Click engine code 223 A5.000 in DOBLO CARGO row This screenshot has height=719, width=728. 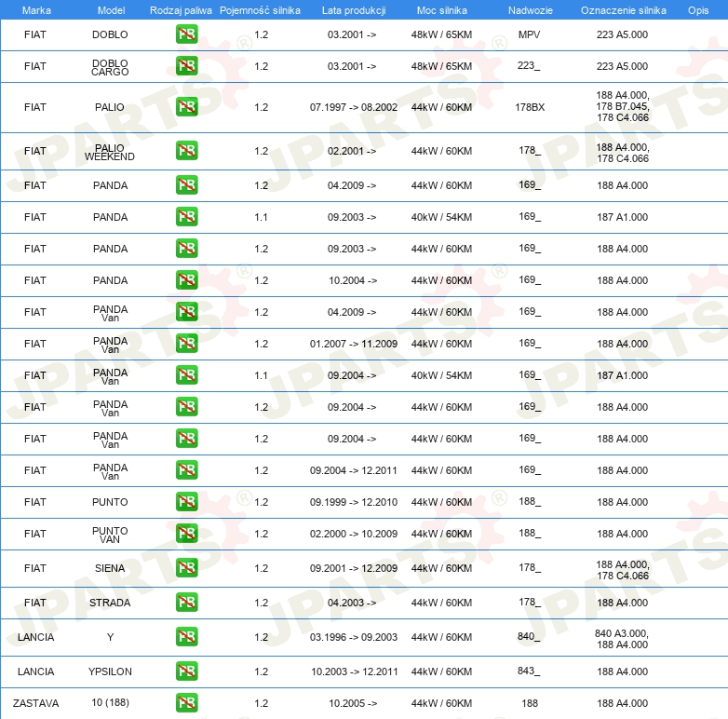click(x=622, y=66)
